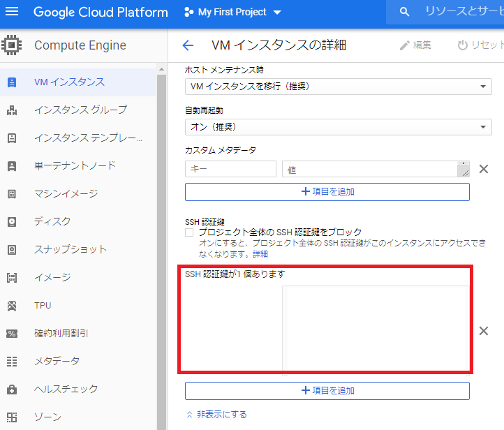This screenshot has height=430, width=504.
Task: Click custom metadata キー field
Action: click(x=230, y=169)
